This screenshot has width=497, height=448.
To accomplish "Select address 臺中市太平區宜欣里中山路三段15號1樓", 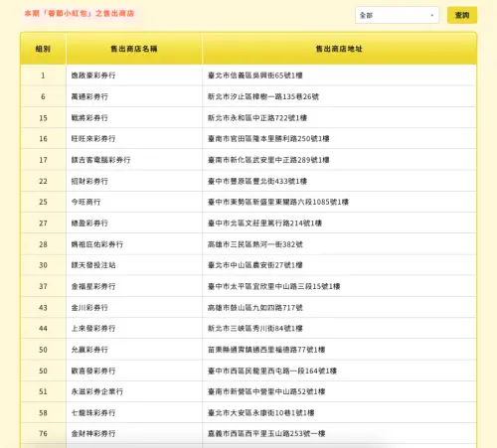I will point(274,286).
